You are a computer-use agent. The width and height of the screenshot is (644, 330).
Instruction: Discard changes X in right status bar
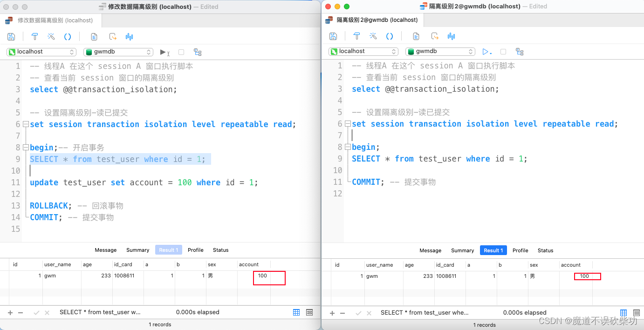368,313
